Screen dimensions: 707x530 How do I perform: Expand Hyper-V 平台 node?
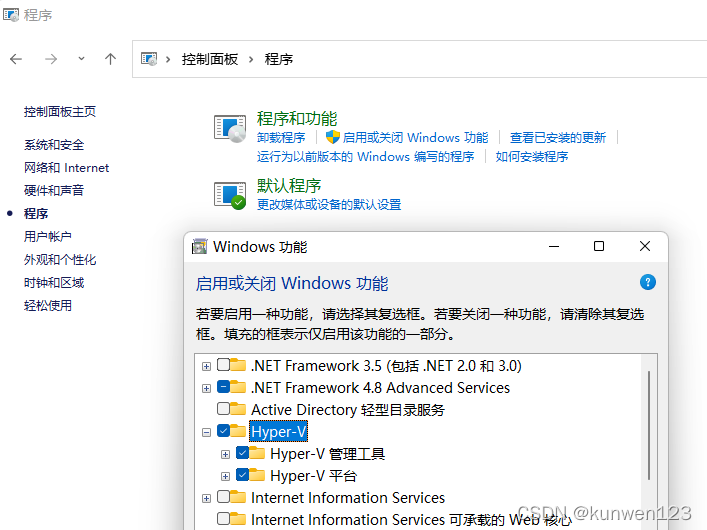225,476
